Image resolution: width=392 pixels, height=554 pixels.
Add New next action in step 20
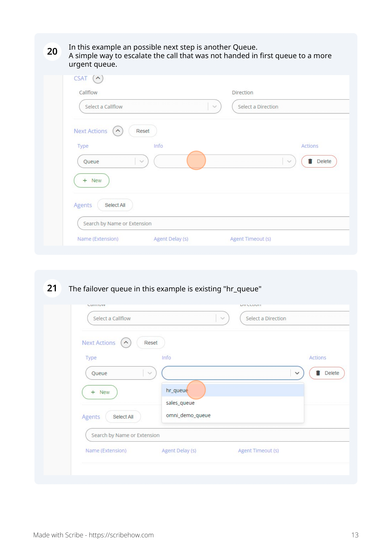[91, 180]
